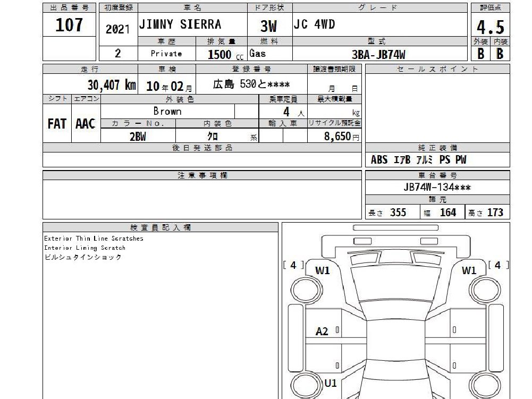
Task: Select the Brown exterior color
Action: [167, 111]
